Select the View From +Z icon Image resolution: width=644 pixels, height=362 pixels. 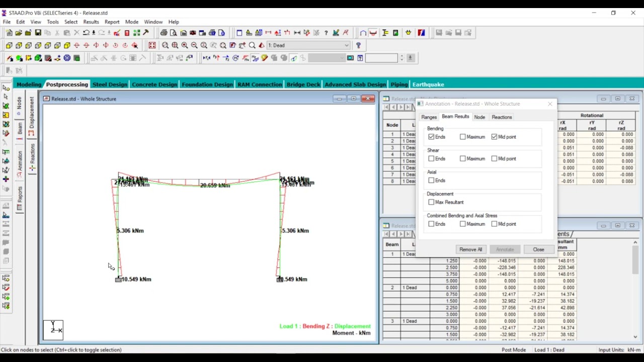click(x=9, y=45)
